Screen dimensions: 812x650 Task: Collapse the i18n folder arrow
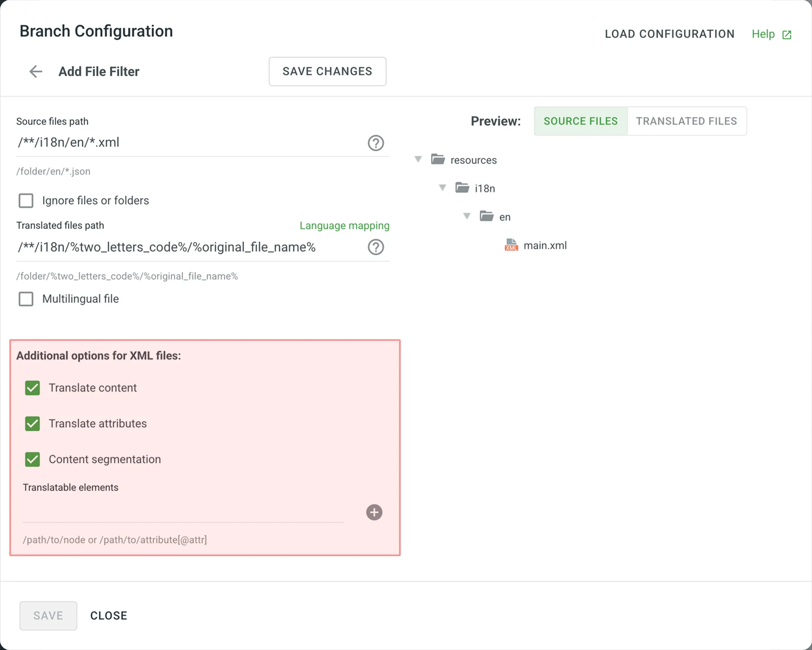click(443, 188)
